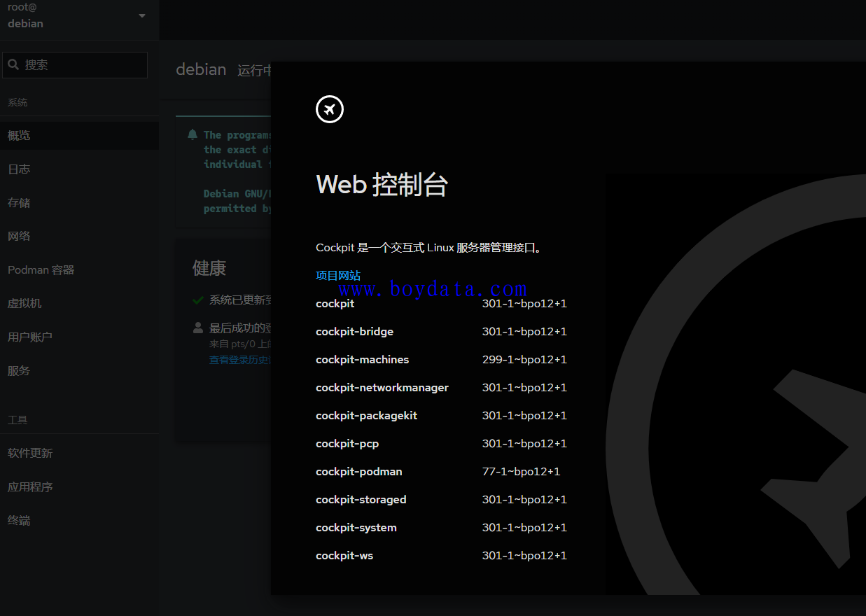866x616 pixels.
Task: Select the cockpit-packagekit package name
Action: (367, 416)
